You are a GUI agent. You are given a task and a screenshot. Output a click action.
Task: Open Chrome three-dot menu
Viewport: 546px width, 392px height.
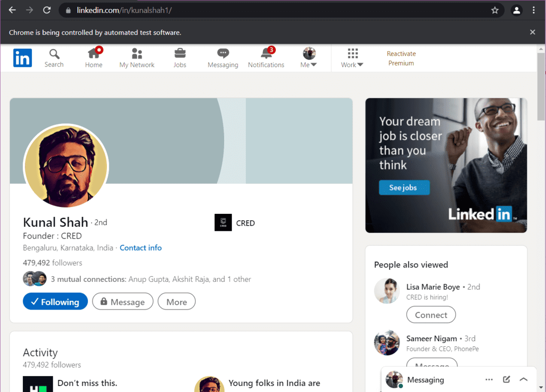click(534, 10)
